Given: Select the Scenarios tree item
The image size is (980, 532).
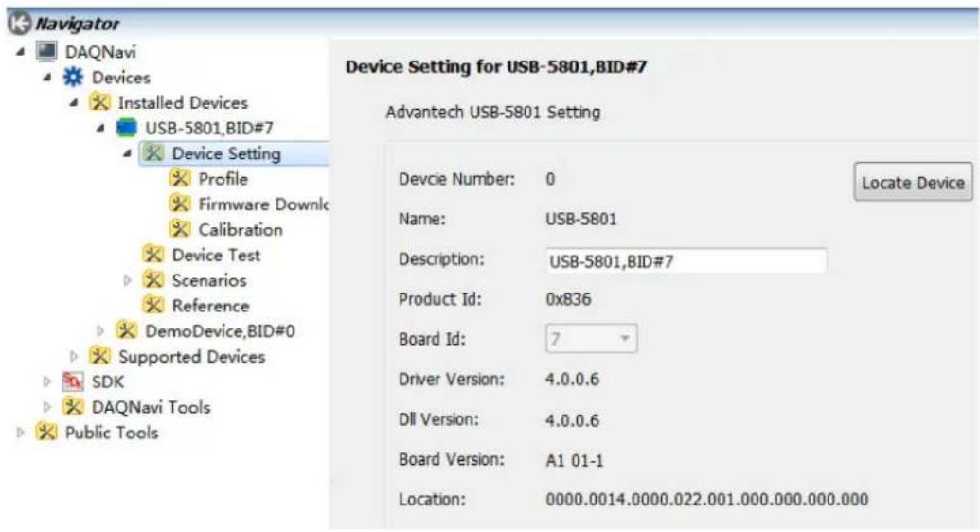Looking at the screenshot, I should click(x=209, y=280).
